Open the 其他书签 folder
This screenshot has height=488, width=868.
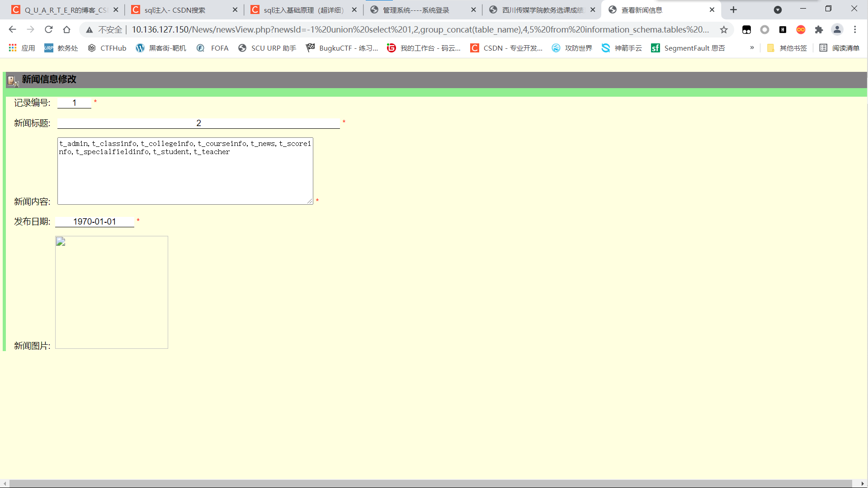tap(787, 48)
